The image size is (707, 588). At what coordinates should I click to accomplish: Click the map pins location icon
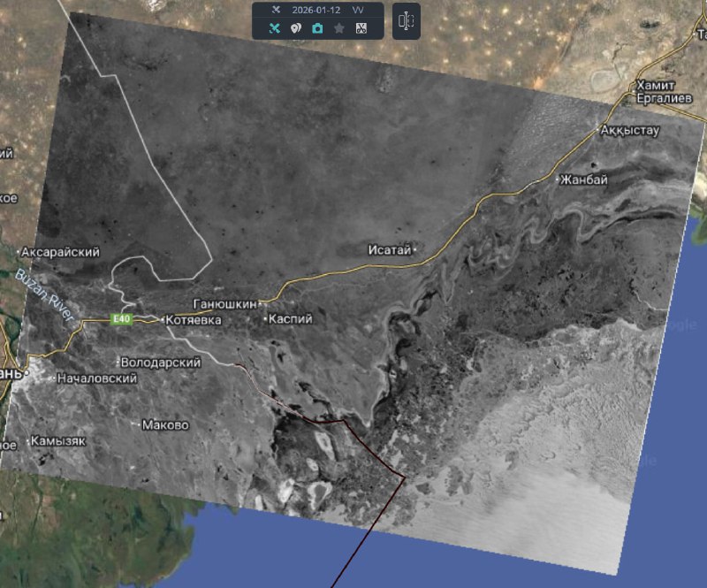(x=296, y=28)
